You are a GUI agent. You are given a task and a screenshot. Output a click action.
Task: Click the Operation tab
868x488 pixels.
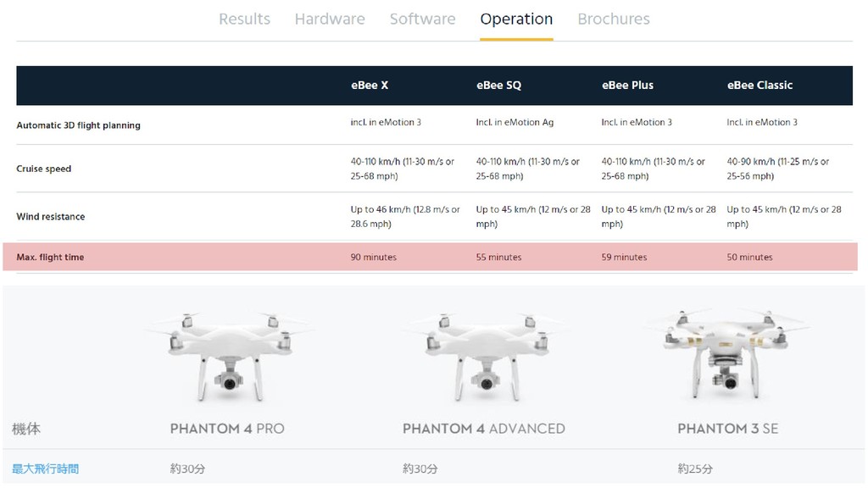coord(516,19)
